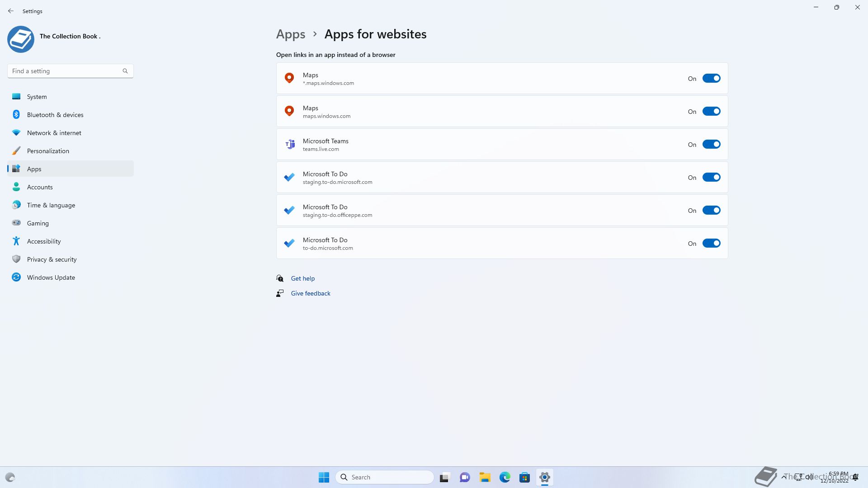This screenshot has width=868, height=488.
Task: Open the System settings category
Action: click(x=71, y=96)
